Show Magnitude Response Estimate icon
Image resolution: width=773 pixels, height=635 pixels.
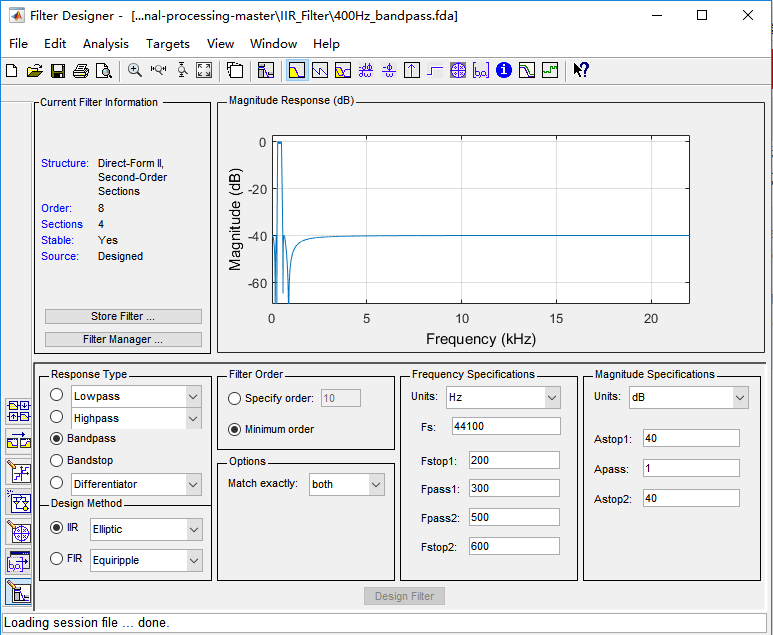(527, 71)
